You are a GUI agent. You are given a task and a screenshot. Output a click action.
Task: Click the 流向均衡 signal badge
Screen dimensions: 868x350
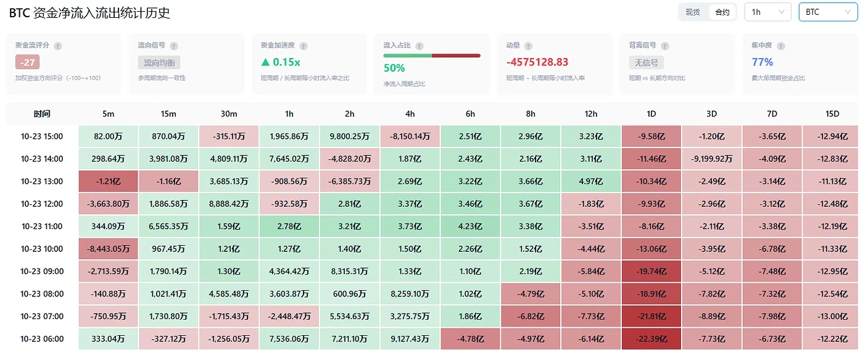coord(159,62)
